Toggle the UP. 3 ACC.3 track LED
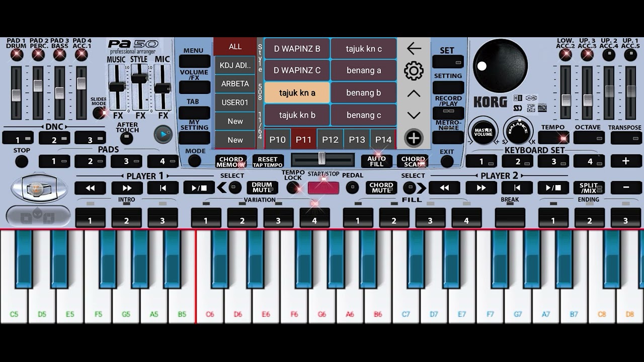The image size is (644, 362). pos(587,55)
